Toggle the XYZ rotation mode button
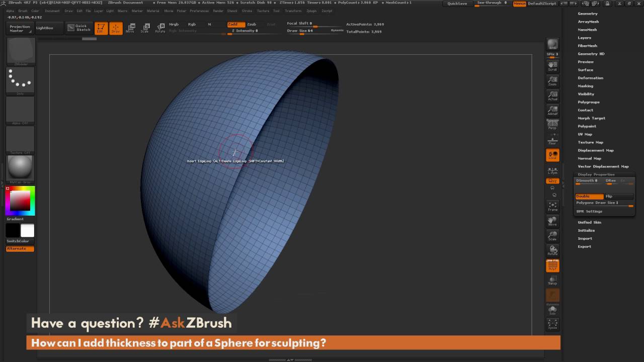This screenshot has width=644, height=362. (552, 181)
